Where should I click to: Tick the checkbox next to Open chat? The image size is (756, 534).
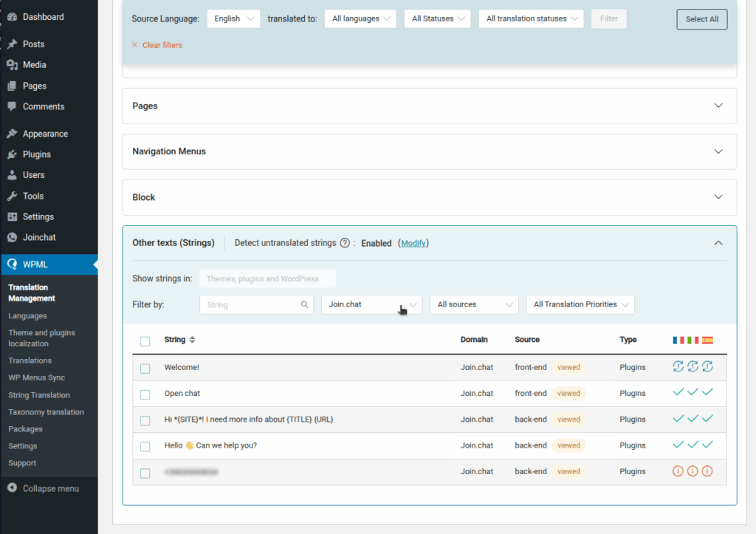pos(145,394)
